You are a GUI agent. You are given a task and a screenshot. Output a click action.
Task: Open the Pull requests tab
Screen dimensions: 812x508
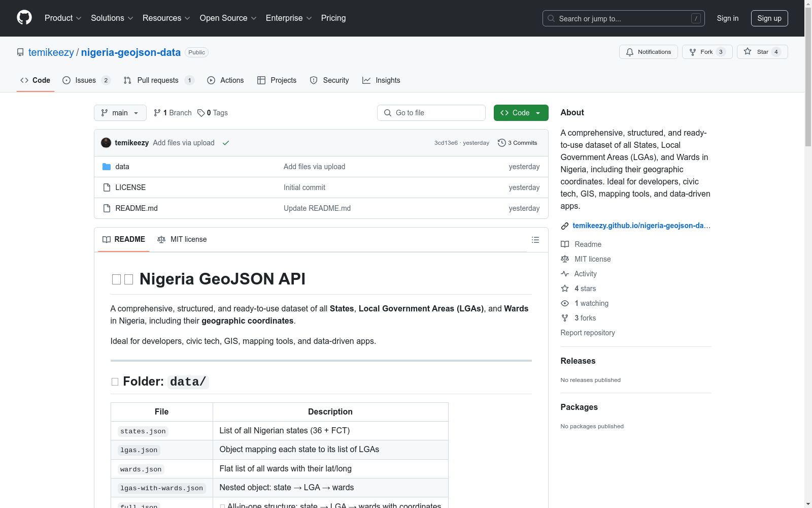[x=159, y=80]
